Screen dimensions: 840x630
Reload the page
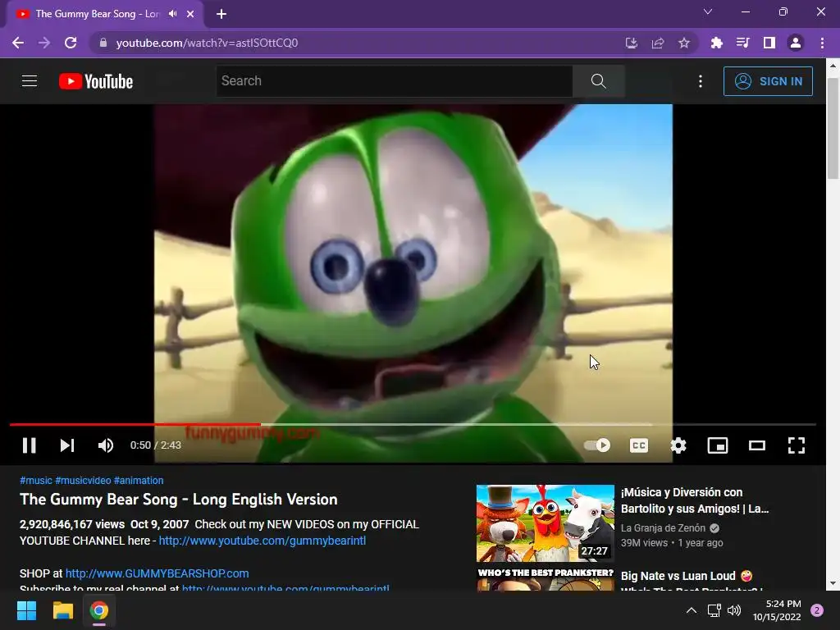tap(71, 43)
